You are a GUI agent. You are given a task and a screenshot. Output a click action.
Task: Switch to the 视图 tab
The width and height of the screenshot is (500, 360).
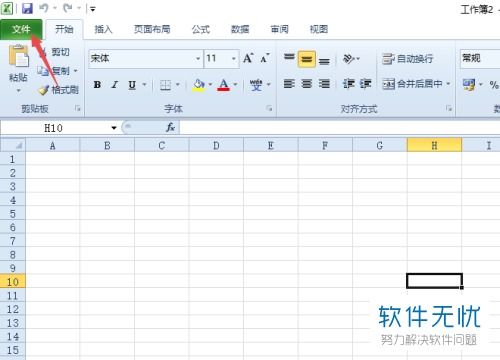click(319, 29)
